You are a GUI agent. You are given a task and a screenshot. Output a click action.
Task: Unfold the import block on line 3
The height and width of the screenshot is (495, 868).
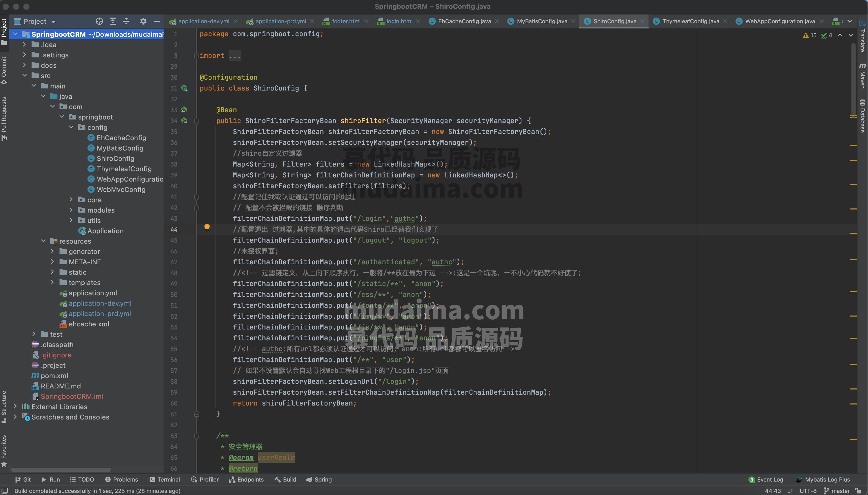click(x=196, y=56)
